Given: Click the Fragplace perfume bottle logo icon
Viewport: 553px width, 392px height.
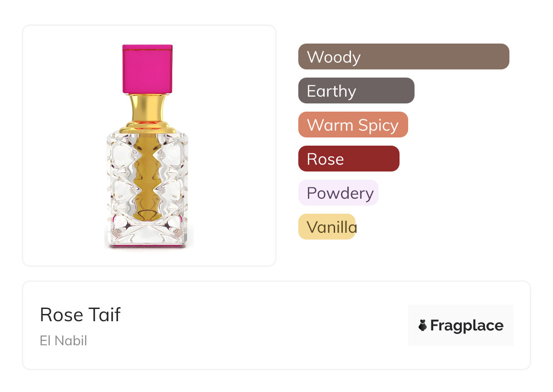Looking at the screenshot, I should (x=423, y=325).
